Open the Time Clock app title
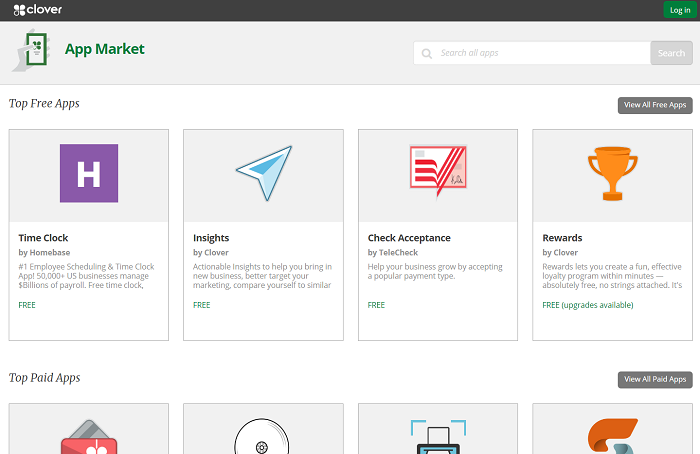The width and height of the screenshot is (700, 454). click(43, 238)
